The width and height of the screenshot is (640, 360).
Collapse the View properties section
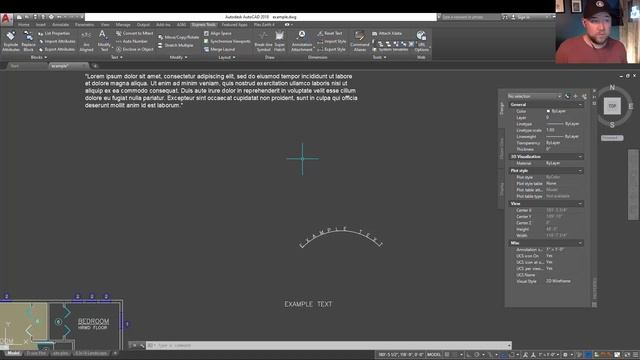click(x=580, y=204)
